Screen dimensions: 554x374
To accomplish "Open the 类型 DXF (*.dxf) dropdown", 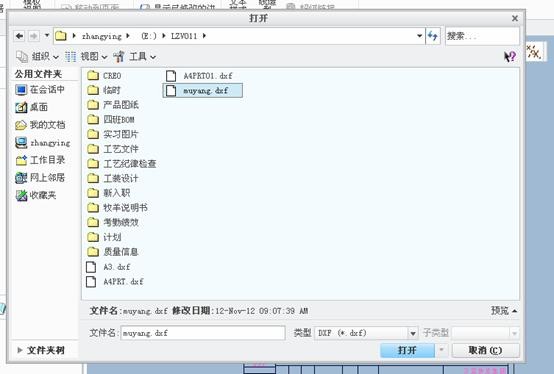I will click(x=366, y=333).
